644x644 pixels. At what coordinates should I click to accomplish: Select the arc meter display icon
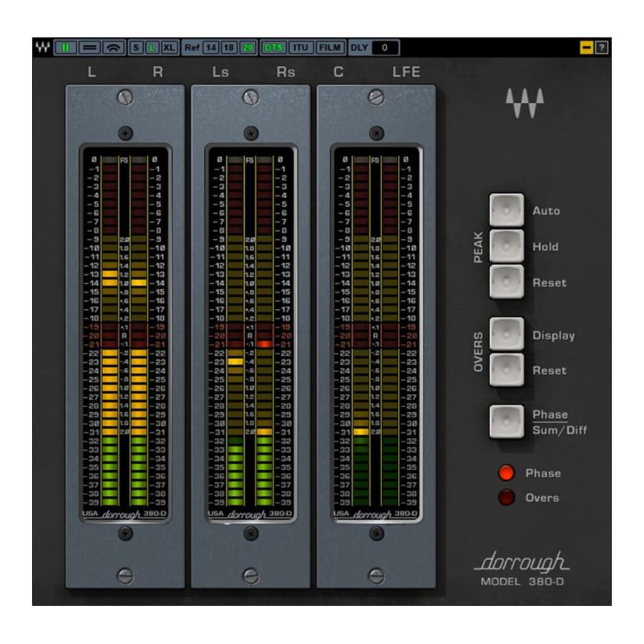click(112, 48)
